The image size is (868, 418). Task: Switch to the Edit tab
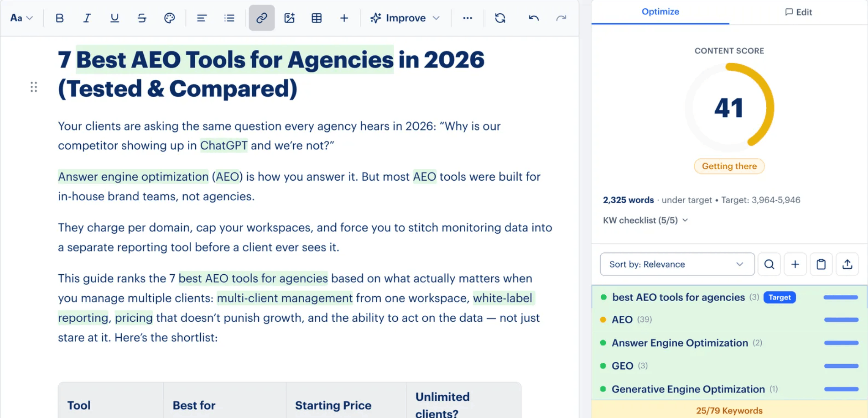pos(798,12)
